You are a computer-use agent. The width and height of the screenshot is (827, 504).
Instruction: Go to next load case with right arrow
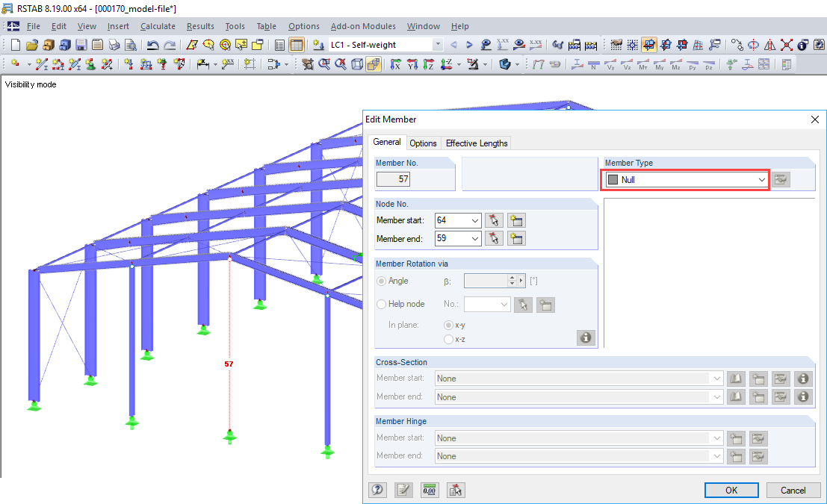pyautogui.click(x=469, y=45)
